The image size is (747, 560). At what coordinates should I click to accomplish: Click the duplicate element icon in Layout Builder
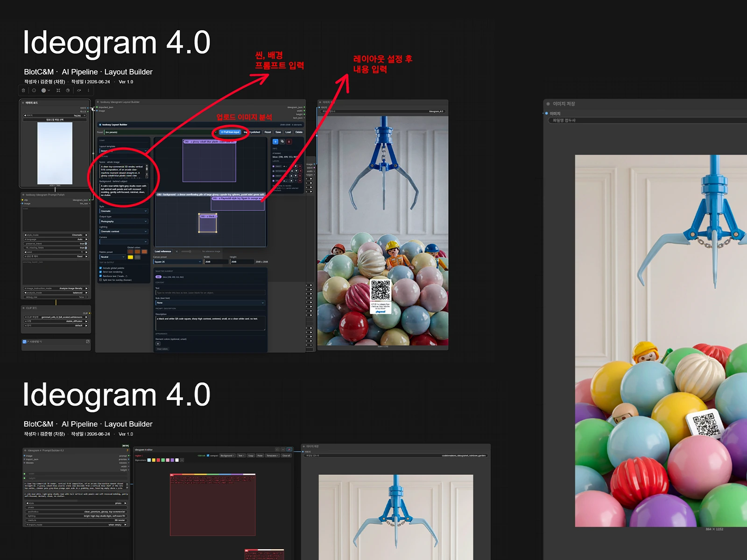(x=282, y=141)
